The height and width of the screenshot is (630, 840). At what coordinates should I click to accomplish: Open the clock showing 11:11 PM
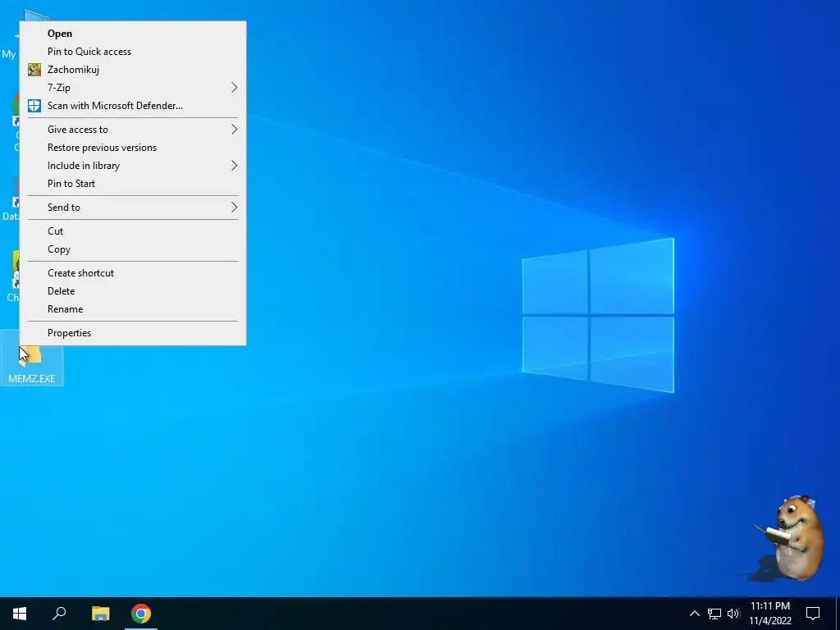point(769,614)
